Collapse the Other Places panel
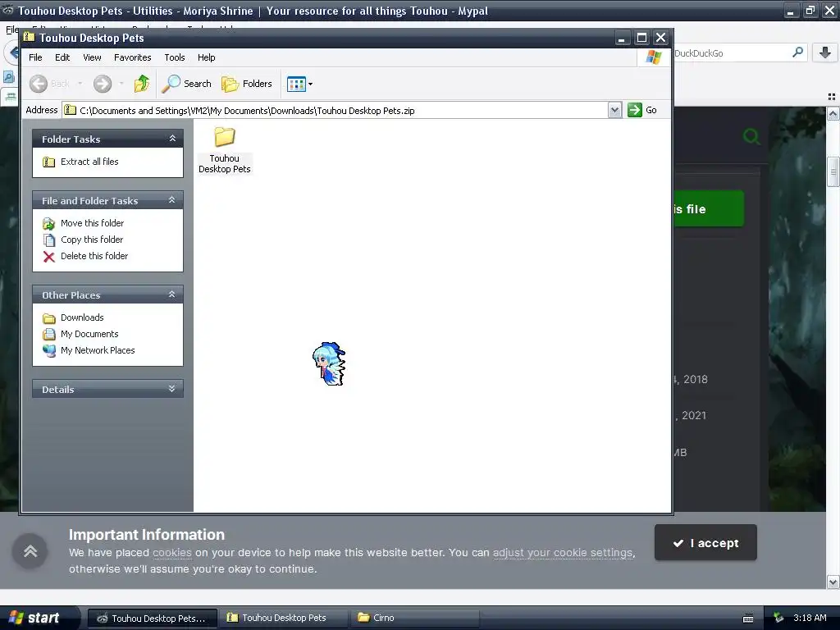Viewport: 840px width, 630px height. (x=172, y=294)
